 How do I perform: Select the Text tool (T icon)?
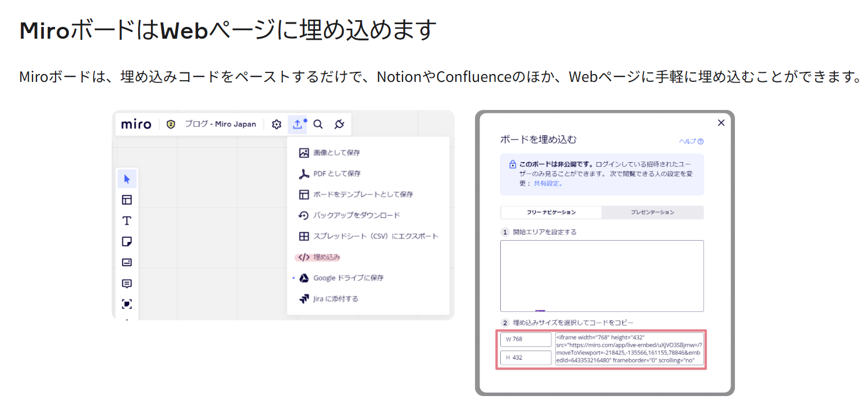pyautogui.click(x=127, y=220)
